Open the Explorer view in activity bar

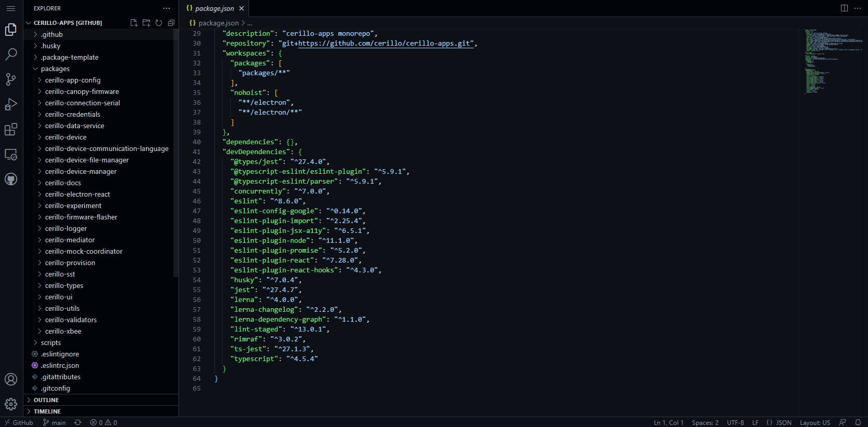pos(11,30)
